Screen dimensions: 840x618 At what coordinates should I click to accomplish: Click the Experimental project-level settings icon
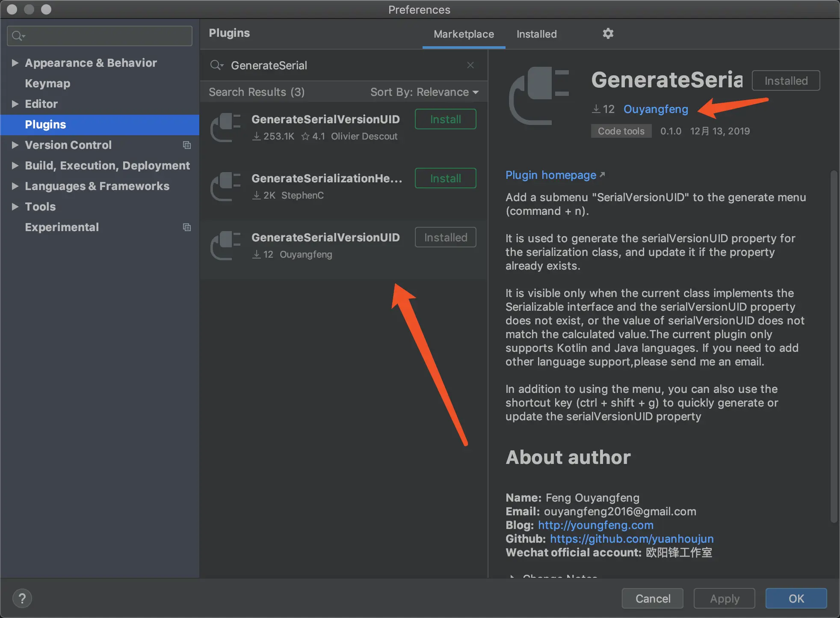tap(187, 227)
